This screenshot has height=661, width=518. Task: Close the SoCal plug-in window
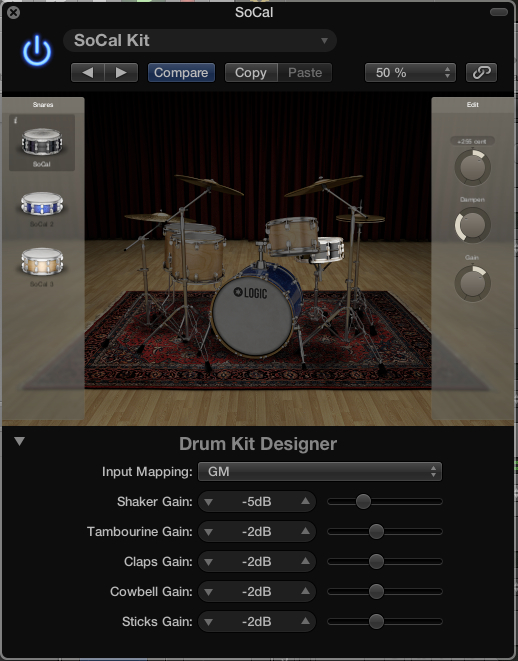[x=13, y=13]
